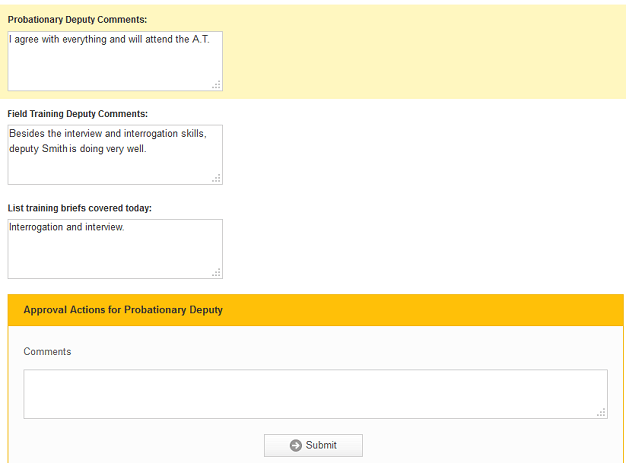The height and width of the screenshot is (463, 626).
Task: Click the Field Training Deputy Comments label
Action: (77, 114)
